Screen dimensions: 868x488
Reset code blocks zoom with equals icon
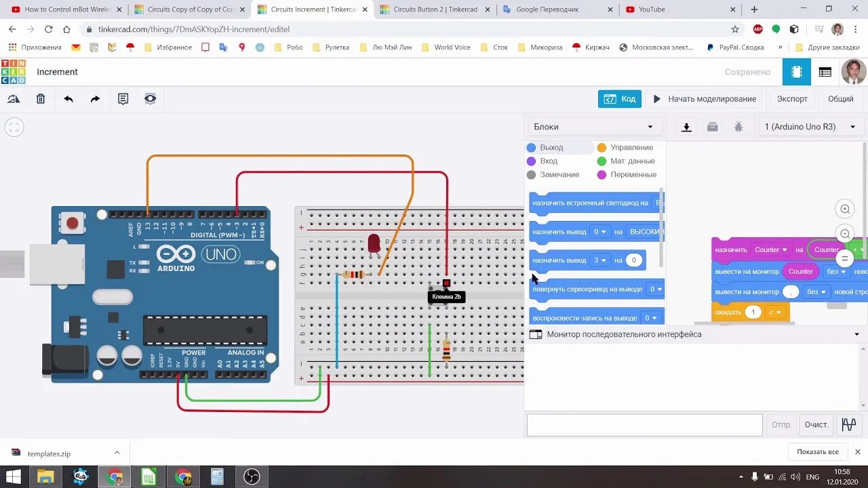(x=845, y=258)
